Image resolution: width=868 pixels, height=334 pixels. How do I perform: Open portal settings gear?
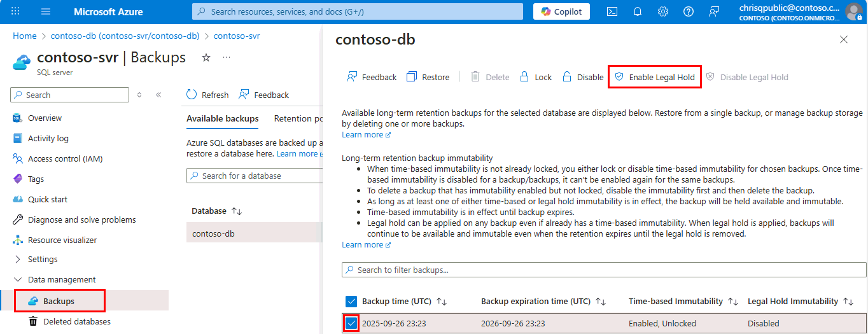(x=663, y=11)
